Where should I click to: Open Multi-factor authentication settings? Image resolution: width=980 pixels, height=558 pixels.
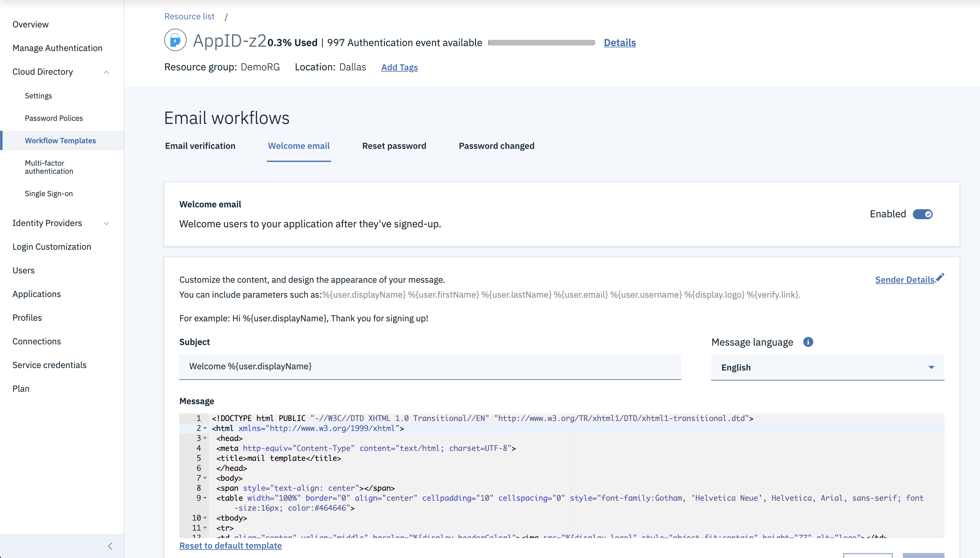pyautogui.click(x=49, y=167)
